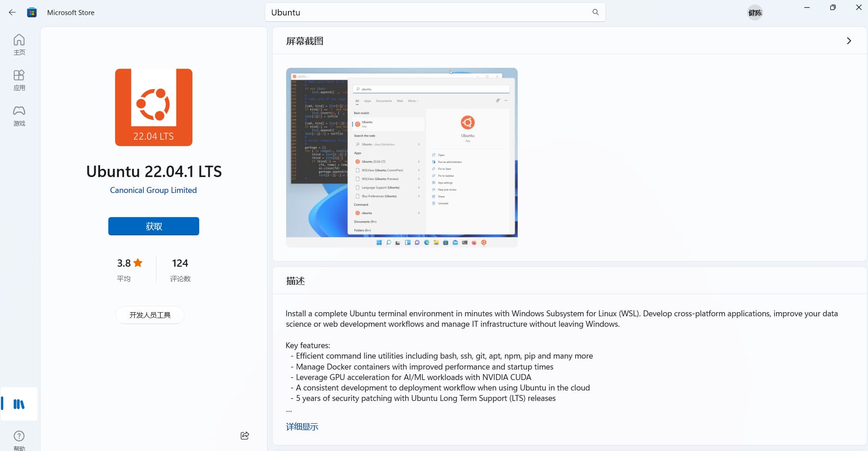Open the Home (主页) sidebar section

(x=19, y=45)
